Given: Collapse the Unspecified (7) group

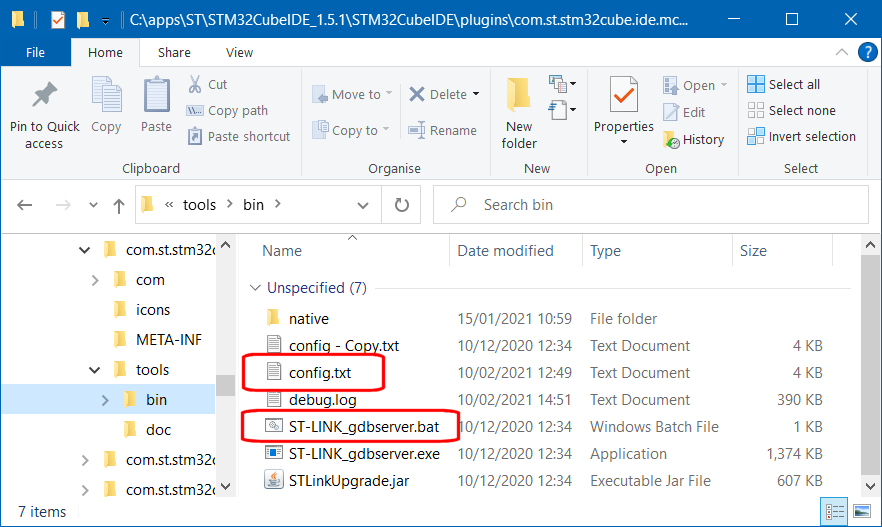Looking at the screenshot, I should (255, 288).
